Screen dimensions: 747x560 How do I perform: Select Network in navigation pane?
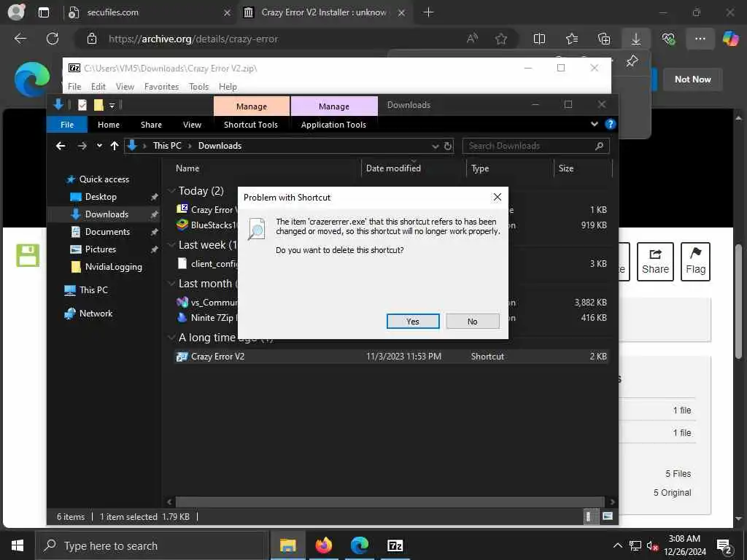click(96, 314)
